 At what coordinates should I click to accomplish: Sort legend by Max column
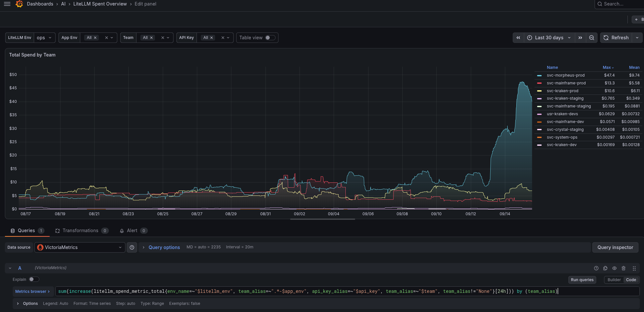pos(608,68)
